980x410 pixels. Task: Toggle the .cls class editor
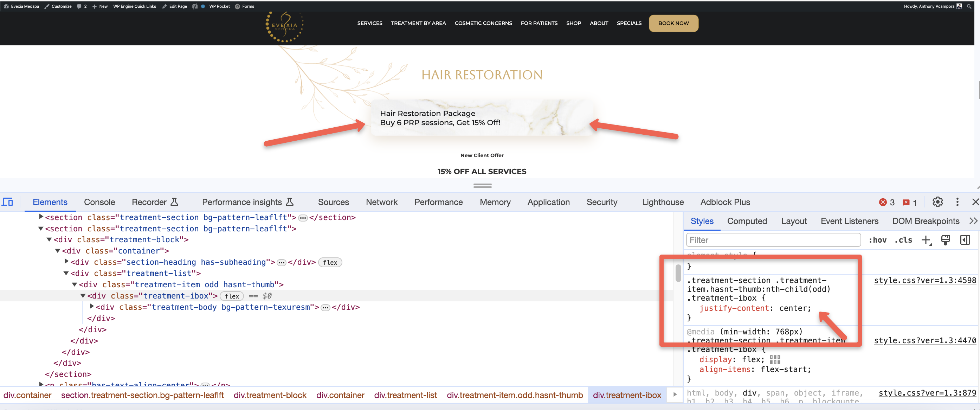[x=903, y=240]
